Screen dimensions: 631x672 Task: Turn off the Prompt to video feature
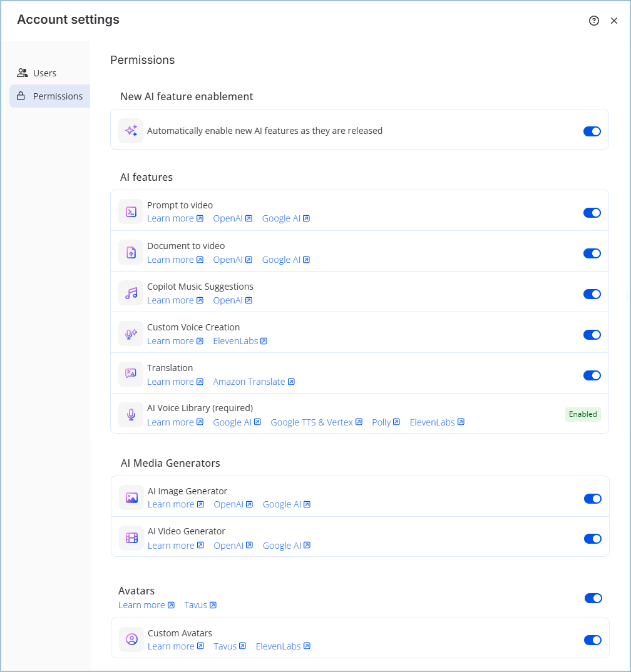592,213
